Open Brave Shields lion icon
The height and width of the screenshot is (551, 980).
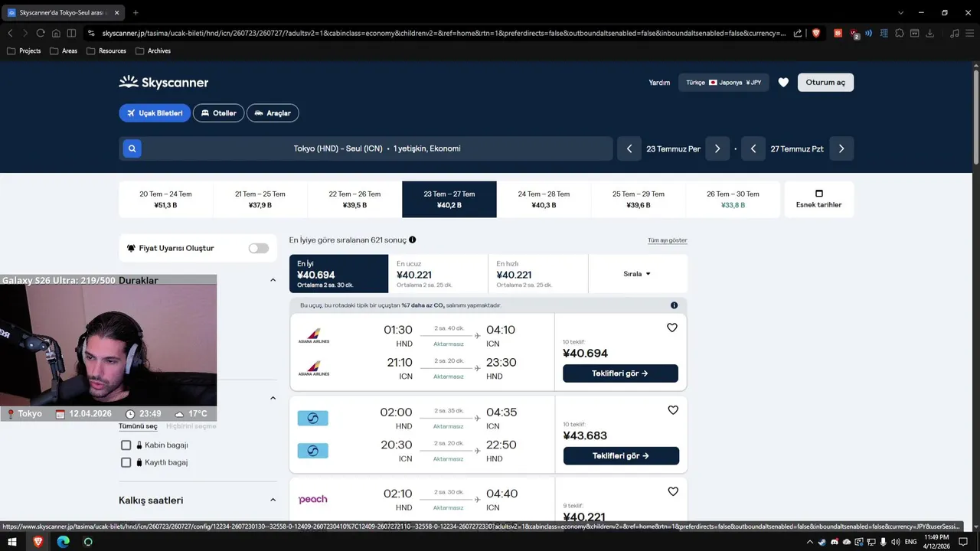click(816, 33)
